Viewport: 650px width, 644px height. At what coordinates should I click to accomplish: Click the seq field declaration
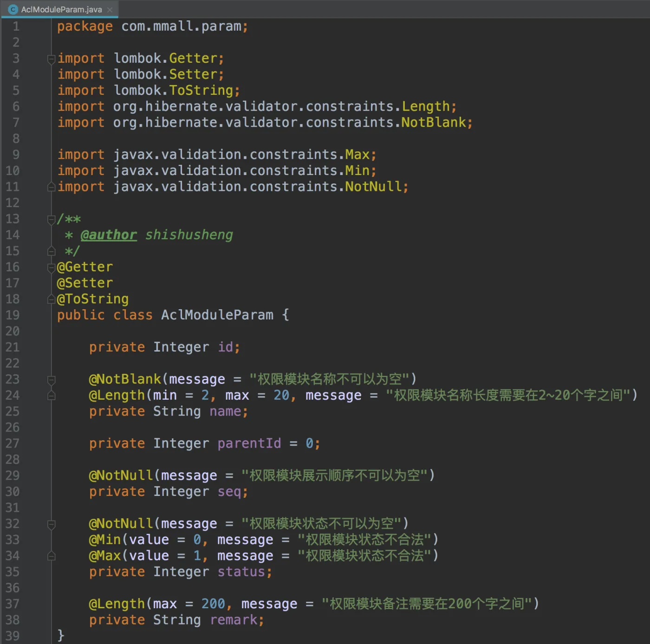click(169, 492)
